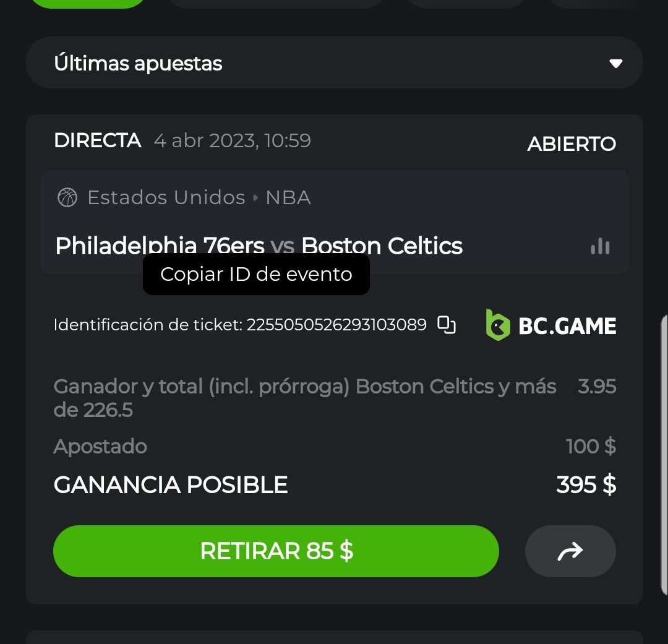Select the Estados Unidos breadcrumb
Screen dimensions: 668x644
coord(166,197)
